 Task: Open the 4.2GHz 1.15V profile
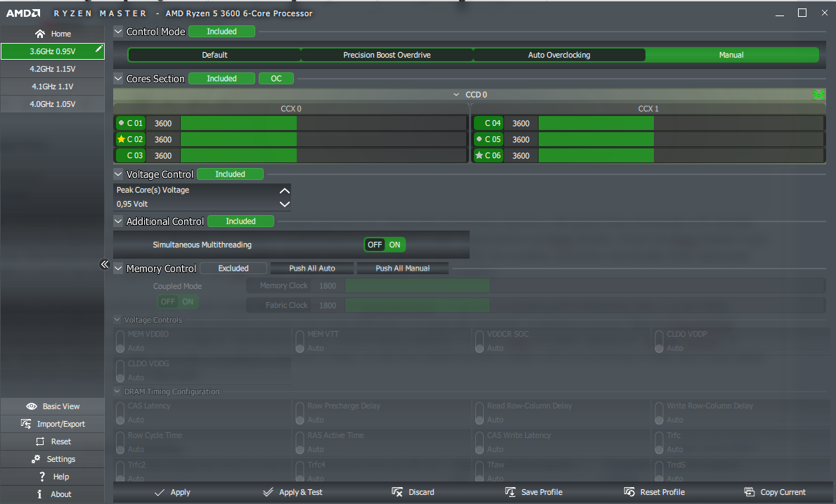[53, 69]
